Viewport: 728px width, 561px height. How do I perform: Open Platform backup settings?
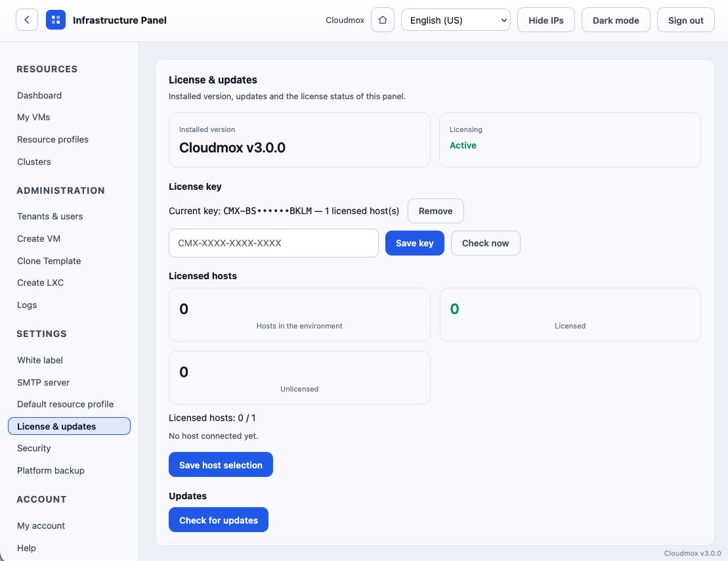tap(51, 470)
